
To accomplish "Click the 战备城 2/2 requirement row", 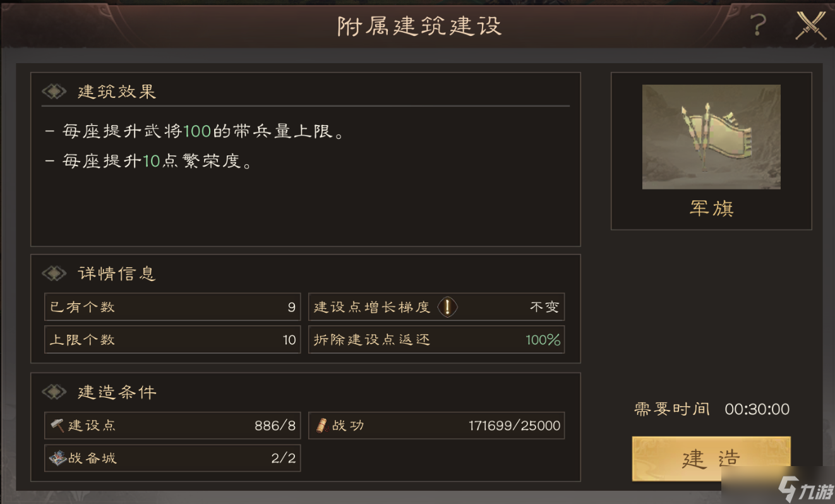I will pos(172,458).
